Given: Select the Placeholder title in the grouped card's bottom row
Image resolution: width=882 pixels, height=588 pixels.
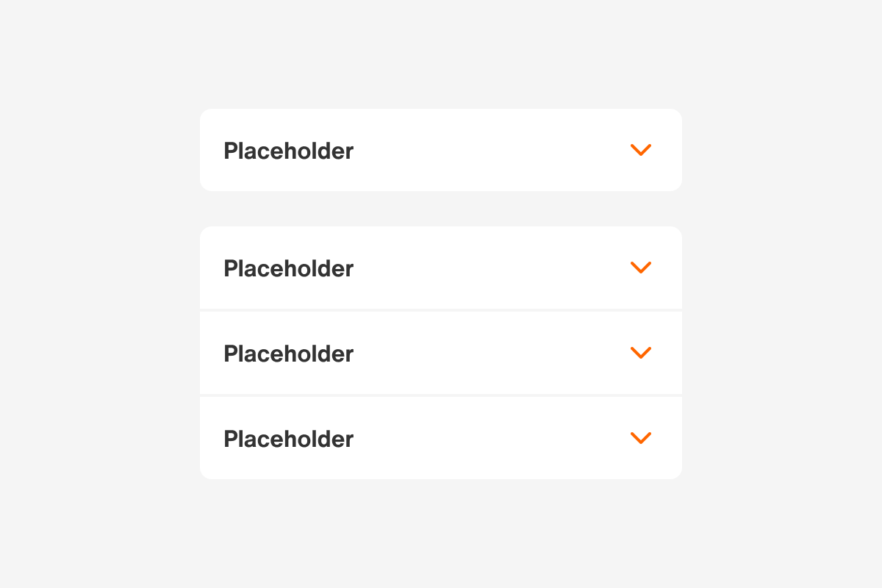Looking at the screenshot, I should pyautogui.click(x=288, y=440).
